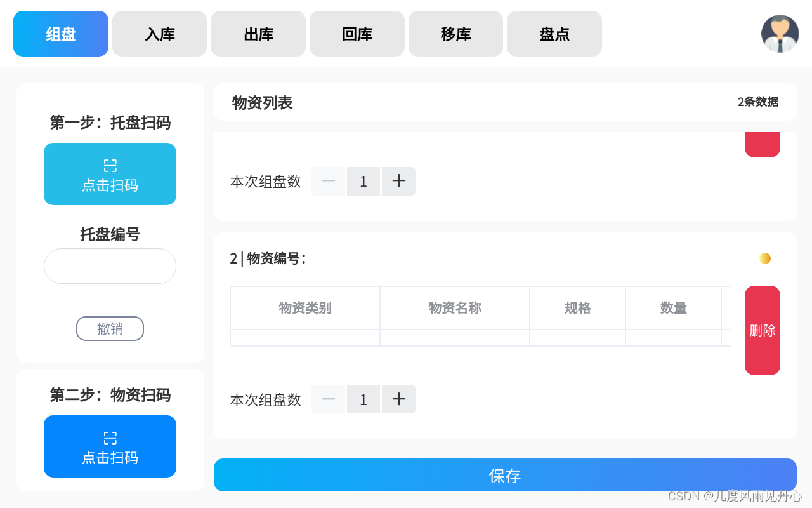
Task: Click the 托盘编号 input field
Action: point(110,266)
